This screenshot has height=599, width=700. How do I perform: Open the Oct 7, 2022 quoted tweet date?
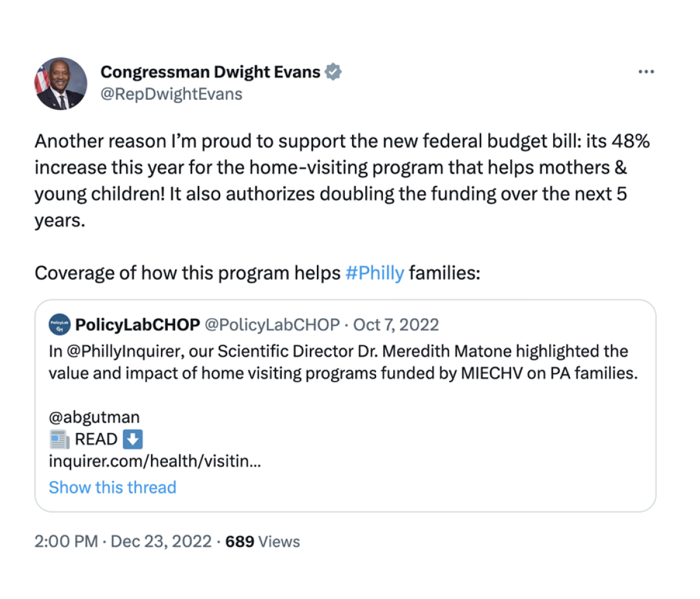(396, 325)
